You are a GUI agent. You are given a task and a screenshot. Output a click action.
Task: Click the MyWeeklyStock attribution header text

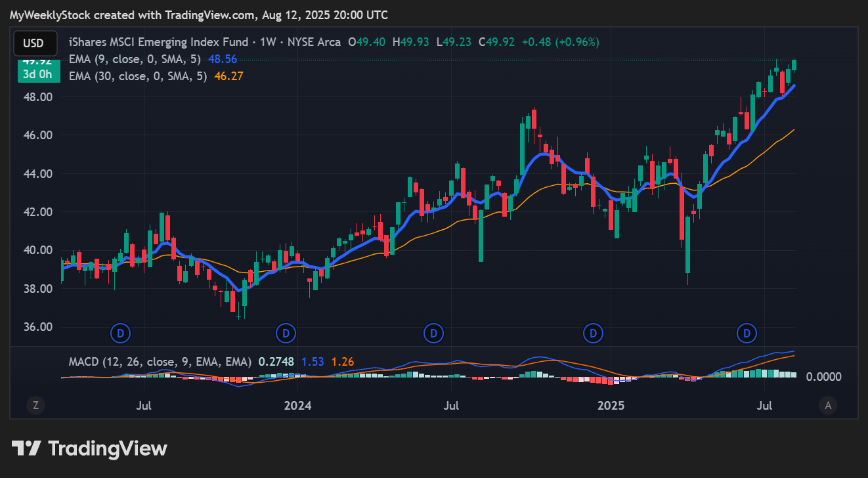[x=198, y=14]
